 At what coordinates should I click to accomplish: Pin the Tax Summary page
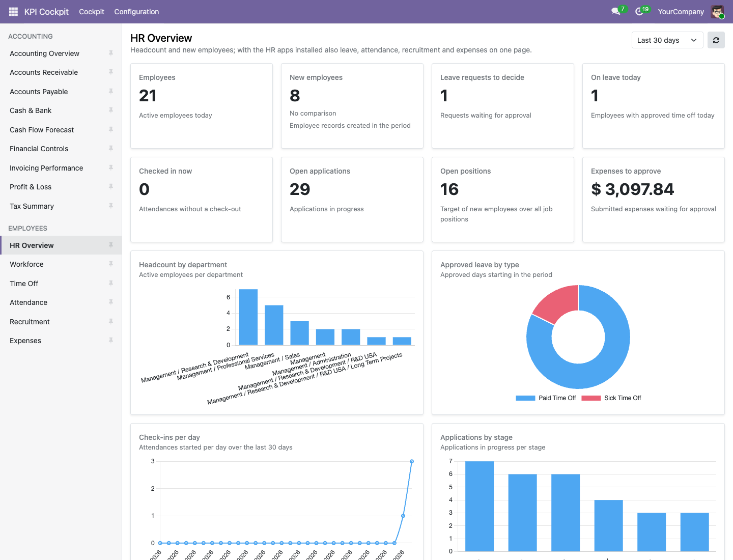(111, 206)
